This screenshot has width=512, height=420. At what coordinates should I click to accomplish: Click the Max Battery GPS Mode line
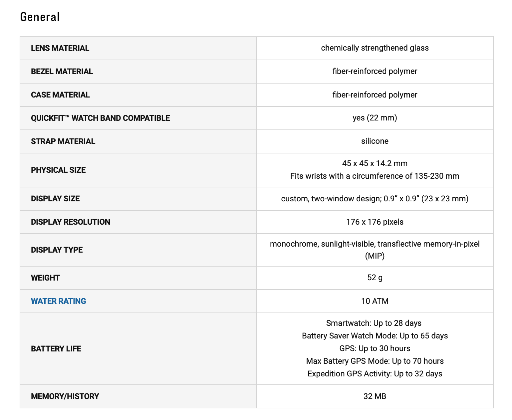click(x=375, y=361)
